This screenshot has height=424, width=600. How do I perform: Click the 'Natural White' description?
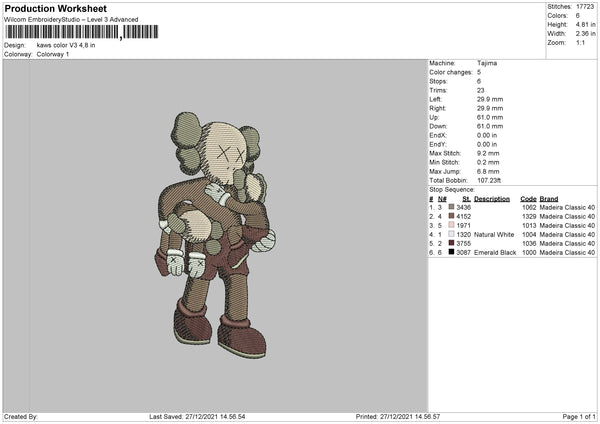[494, 235]
